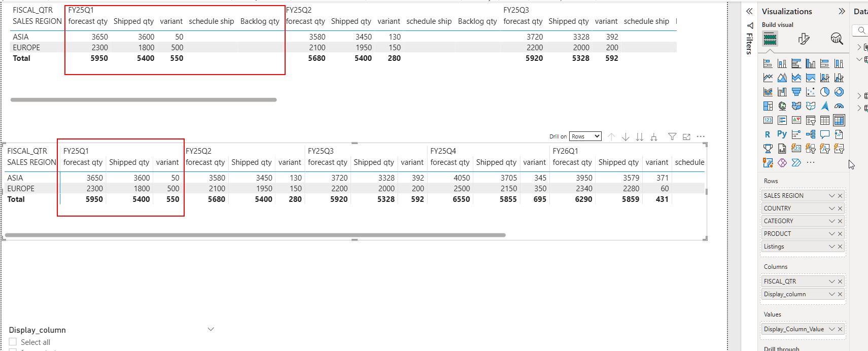This screenshot has width=868, height=351.
Task: Select the globe map visual
Action: pyautogui.click(x=782, y=106)
